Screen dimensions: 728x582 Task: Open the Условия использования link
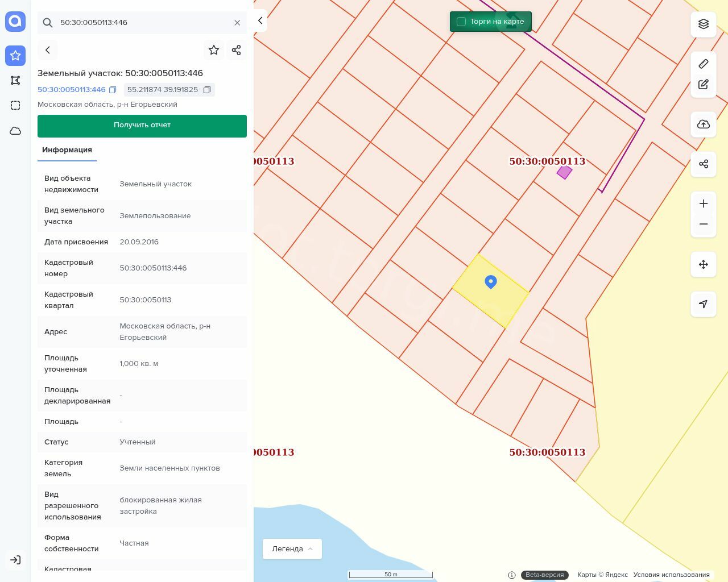[671, 575]
